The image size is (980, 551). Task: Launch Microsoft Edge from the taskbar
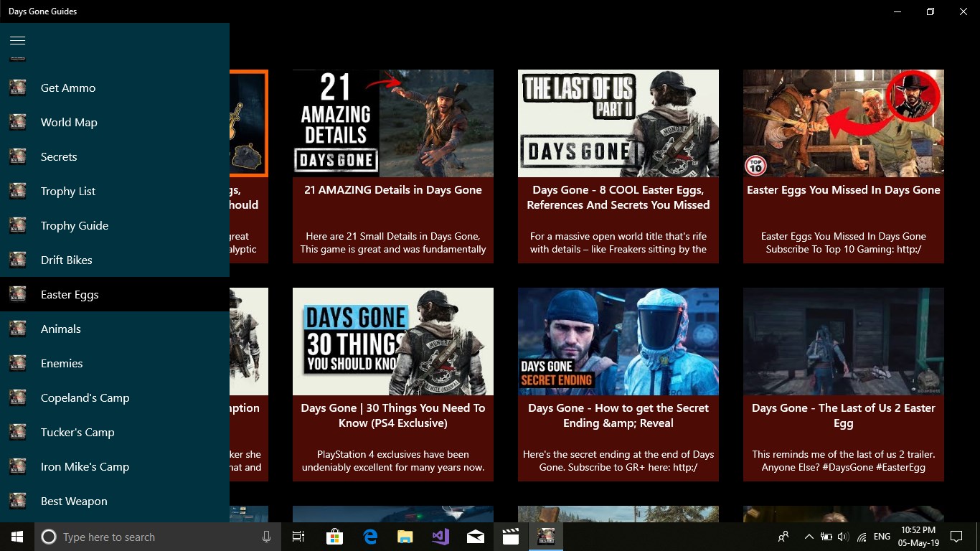(x=370, y=537)
